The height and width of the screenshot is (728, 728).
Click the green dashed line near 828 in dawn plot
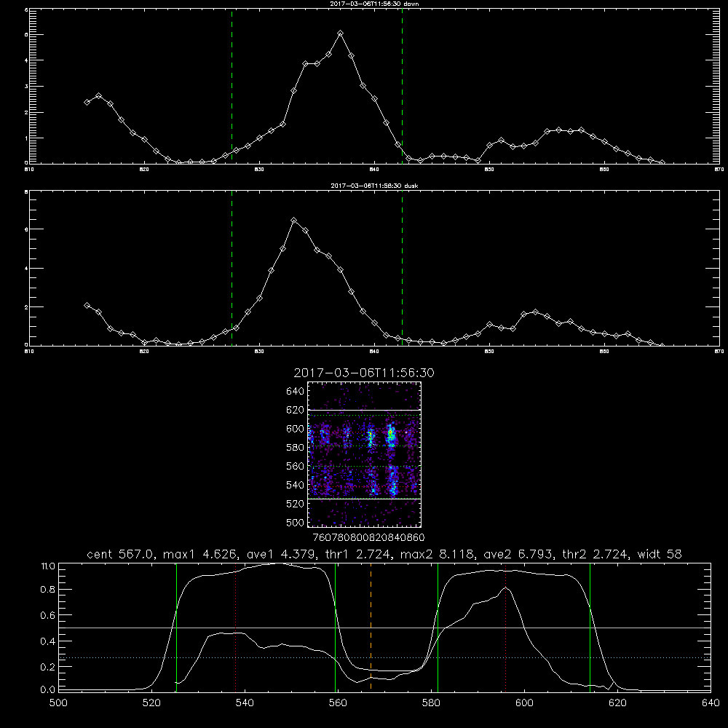click(232, 86)
